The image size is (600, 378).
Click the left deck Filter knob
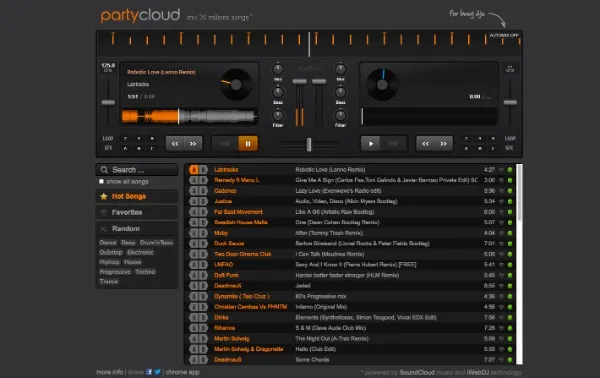coord(278,115)
